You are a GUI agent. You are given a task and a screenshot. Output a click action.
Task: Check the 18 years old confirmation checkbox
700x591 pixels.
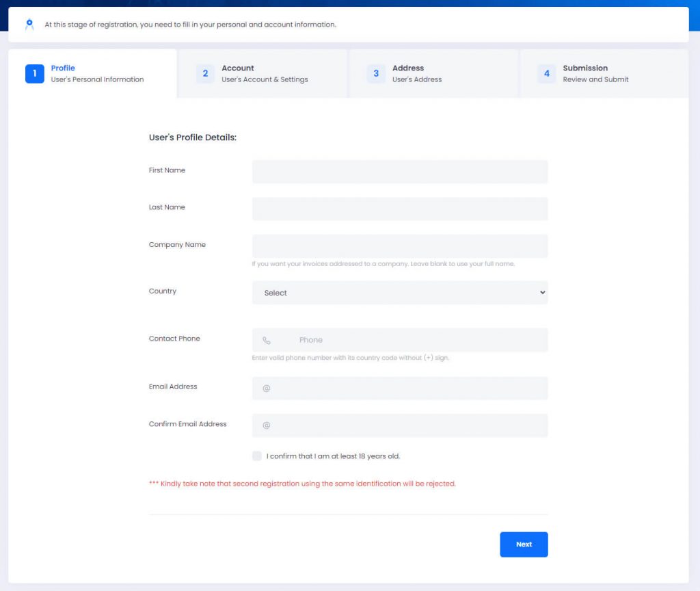[x=256, y=456]
